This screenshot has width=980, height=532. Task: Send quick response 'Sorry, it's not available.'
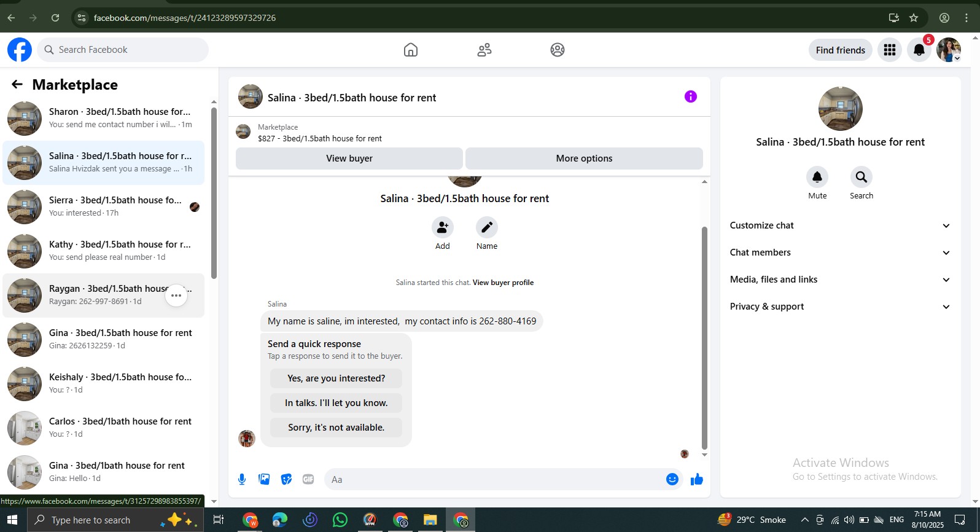tap(336, 428)
